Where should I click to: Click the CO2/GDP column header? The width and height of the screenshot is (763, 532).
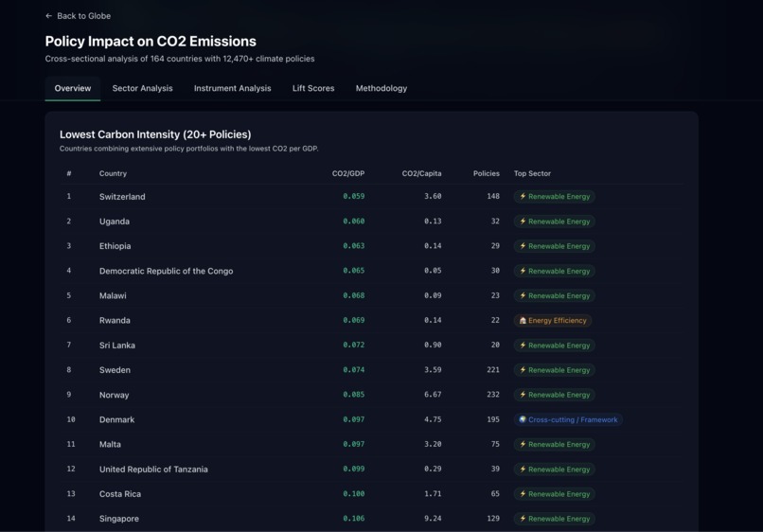[x=348, y=173]
